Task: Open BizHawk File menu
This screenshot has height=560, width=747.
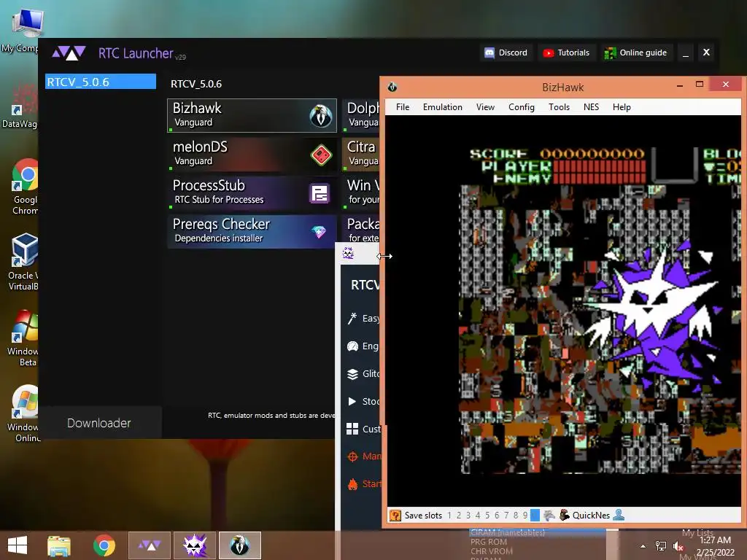Action: tap(403, 107)
